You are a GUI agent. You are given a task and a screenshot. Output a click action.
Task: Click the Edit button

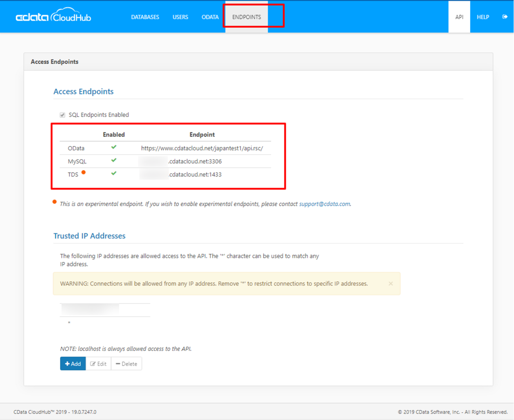coord(99,363)
